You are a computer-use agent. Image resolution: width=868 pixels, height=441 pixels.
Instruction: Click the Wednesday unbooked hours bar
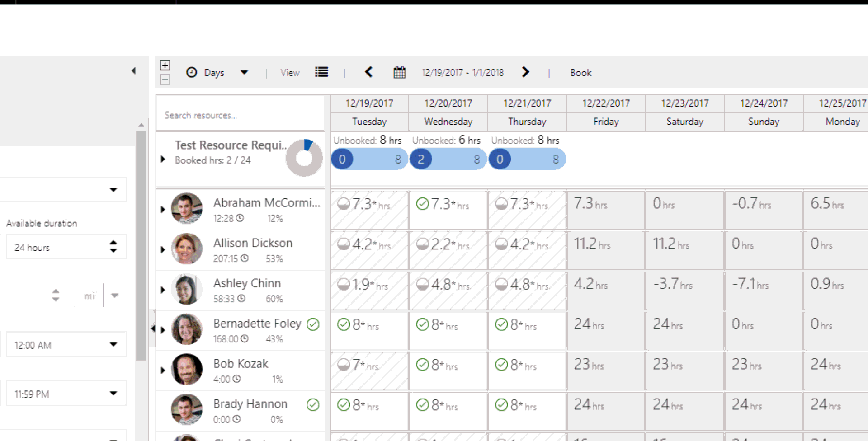click(x=448, y=159)
